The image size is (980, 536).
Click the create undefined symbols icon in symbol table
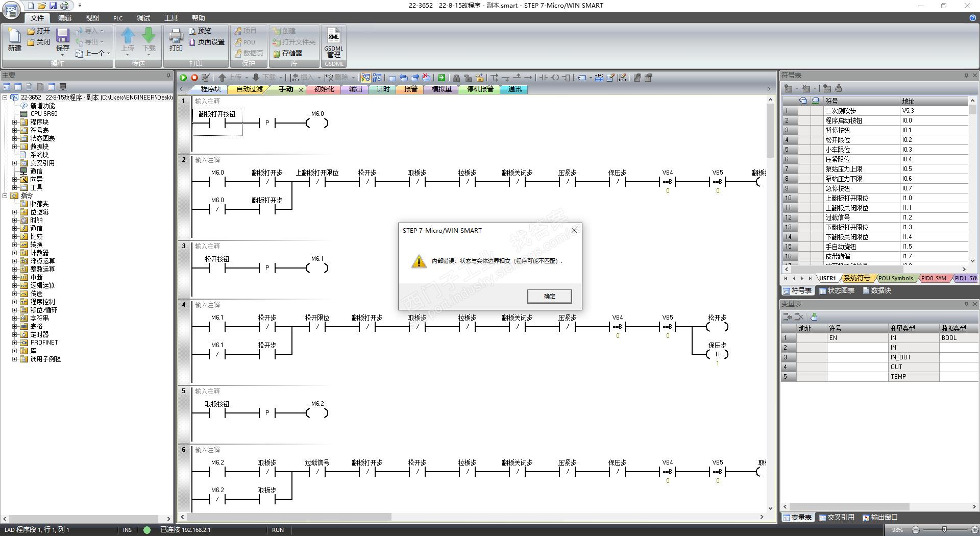coord(827,88)
